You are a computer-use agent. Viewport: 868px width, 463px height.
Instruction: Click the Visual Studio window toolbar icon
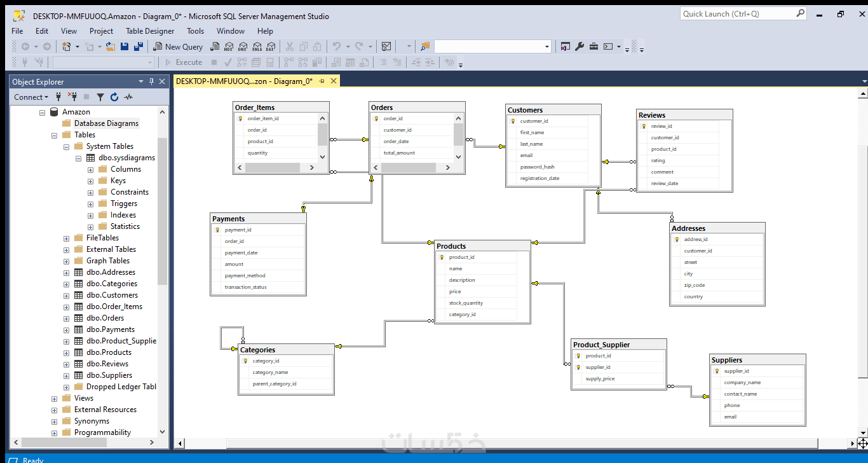pyautogui.click(x=566, y=46)
